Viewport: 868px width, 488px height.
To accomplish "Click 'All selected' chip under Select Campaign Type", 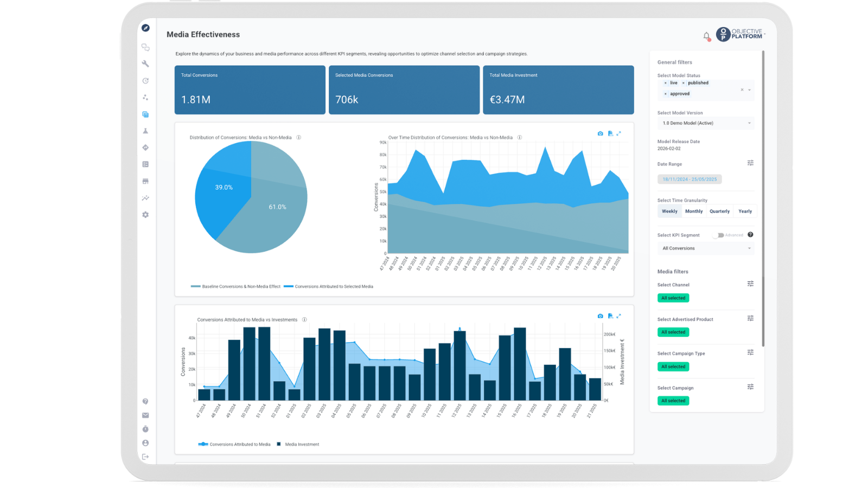I will 673,367.
